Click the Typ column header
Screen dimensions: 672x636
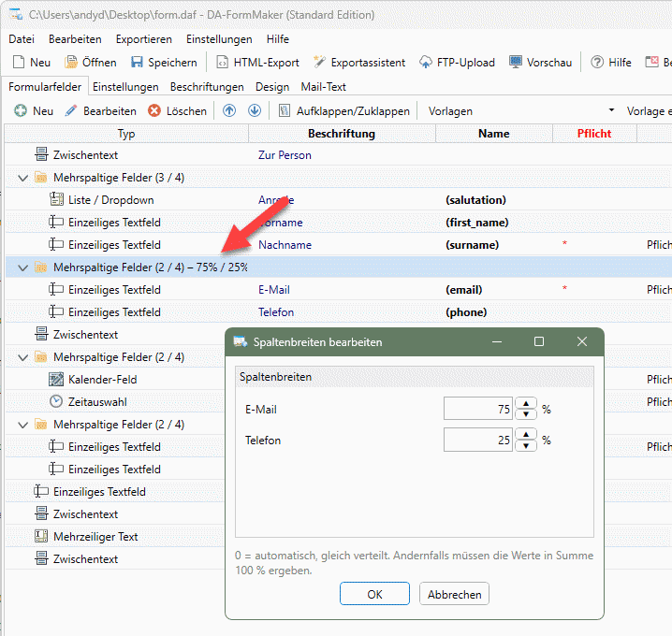126,133
